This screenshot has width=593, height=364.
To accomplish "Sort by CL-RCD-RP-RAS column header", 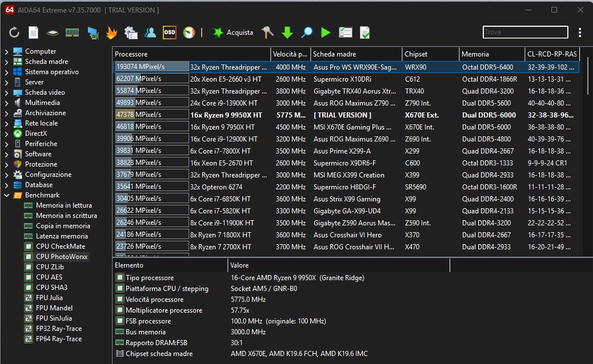I will coord(552,54).
